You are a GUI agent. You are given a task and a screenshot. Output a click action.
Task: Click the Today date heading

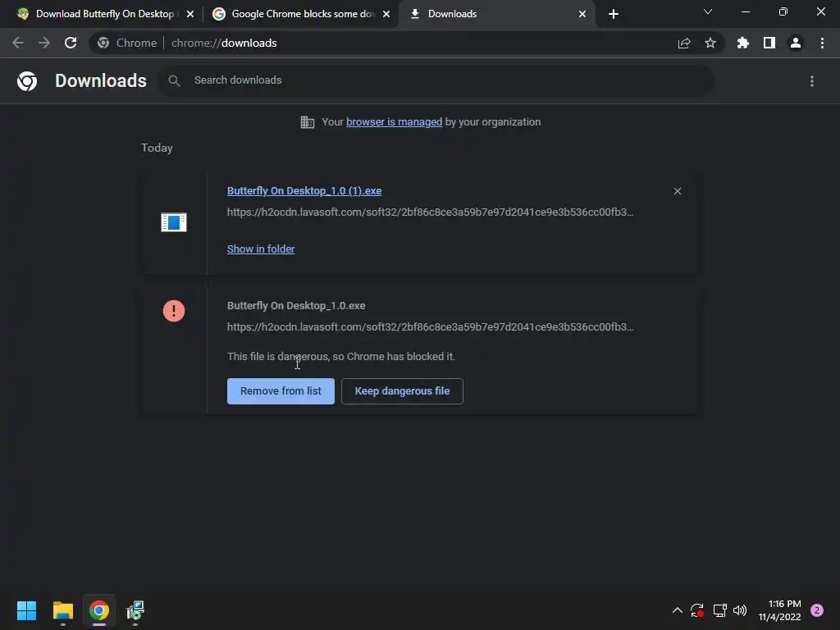[157, 148]
